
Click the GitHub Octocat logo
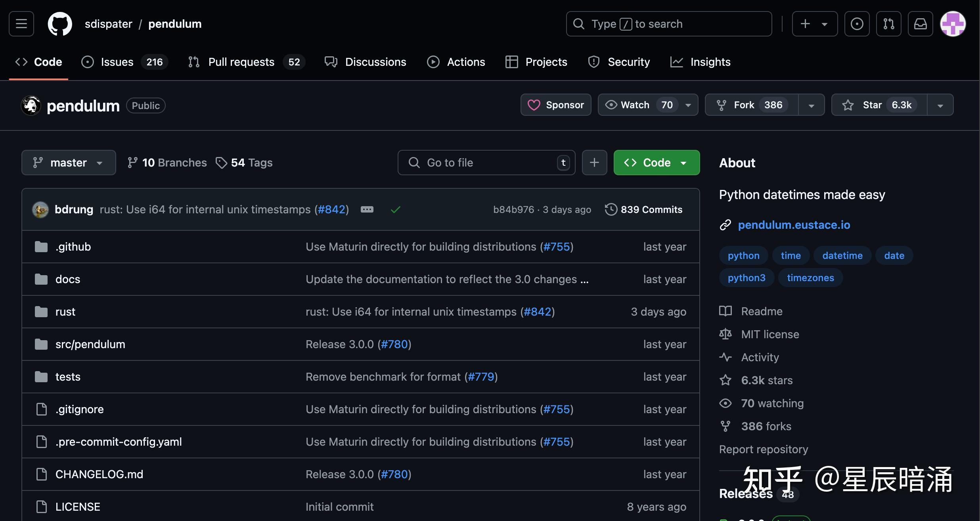60,24
